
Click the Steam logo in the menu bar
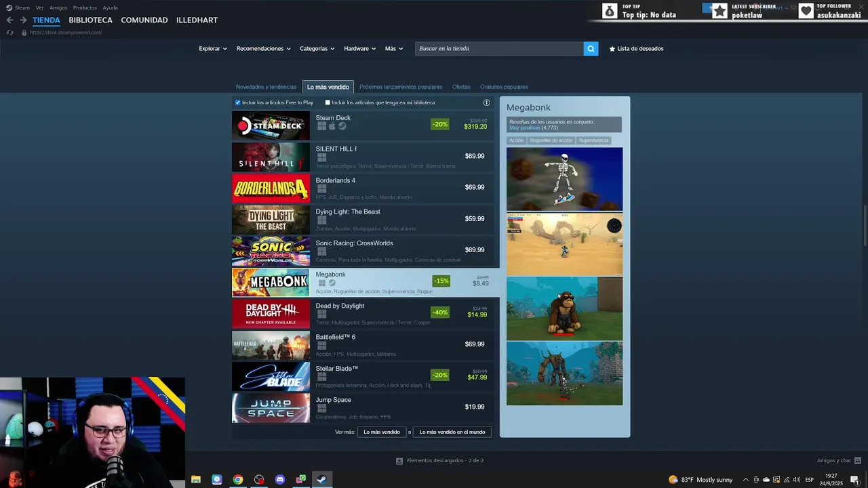pos(9,7)
